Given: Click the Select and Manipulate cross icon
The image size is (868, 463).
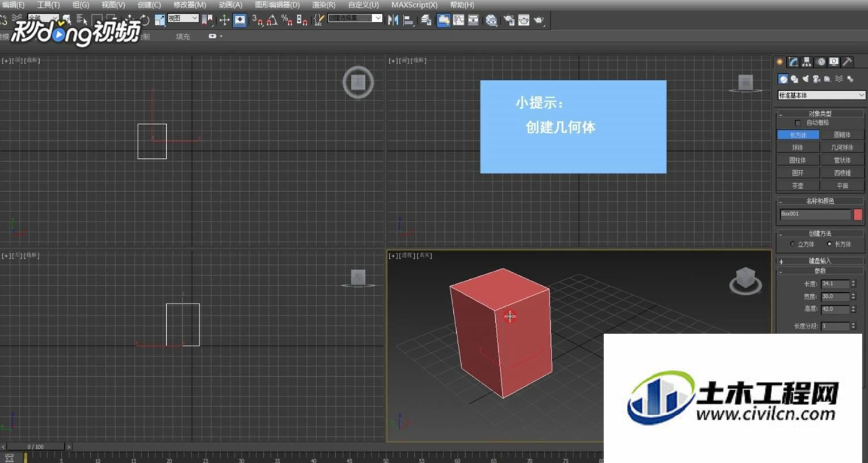Looking at the screenshot, I should click(x=225, y=20).
